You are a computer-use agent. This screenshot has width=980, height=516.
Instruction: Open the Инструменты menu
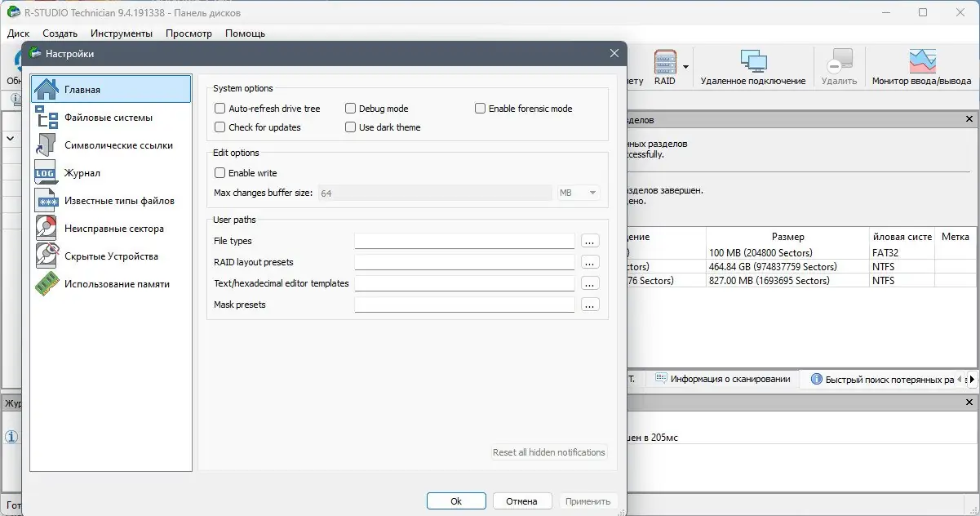tap(122, 33)
